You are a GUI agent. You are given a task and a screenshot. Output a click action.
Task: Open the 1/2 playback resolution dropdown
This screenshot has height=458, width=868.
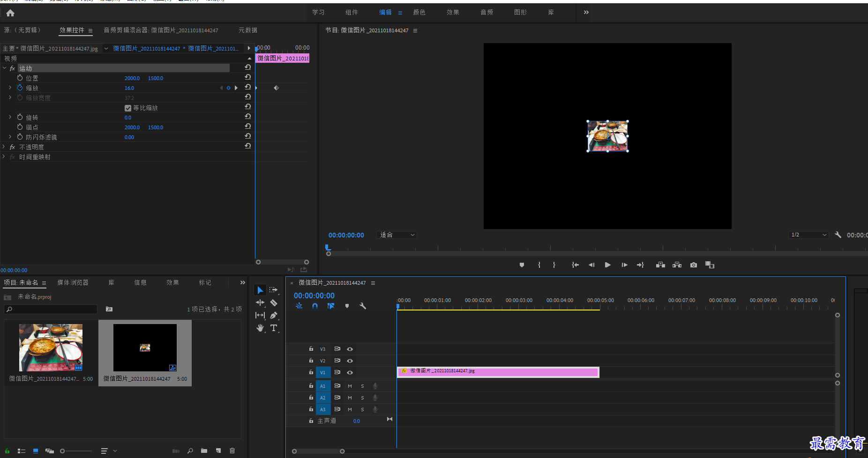809,235
